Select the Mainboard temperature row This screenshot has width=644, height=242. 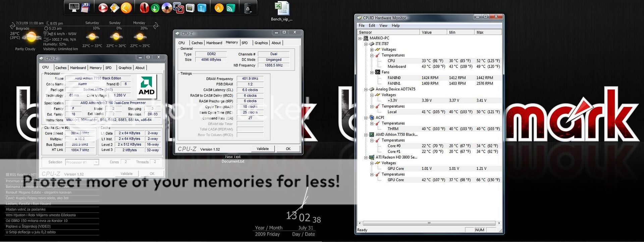(429, 66)
